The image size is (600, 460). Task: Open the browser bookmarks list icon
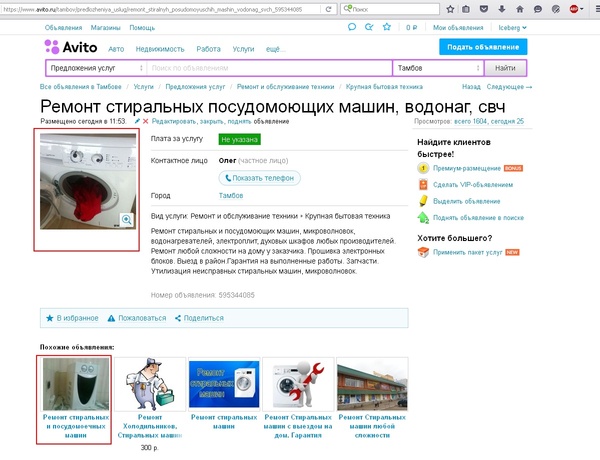(466, 9)
